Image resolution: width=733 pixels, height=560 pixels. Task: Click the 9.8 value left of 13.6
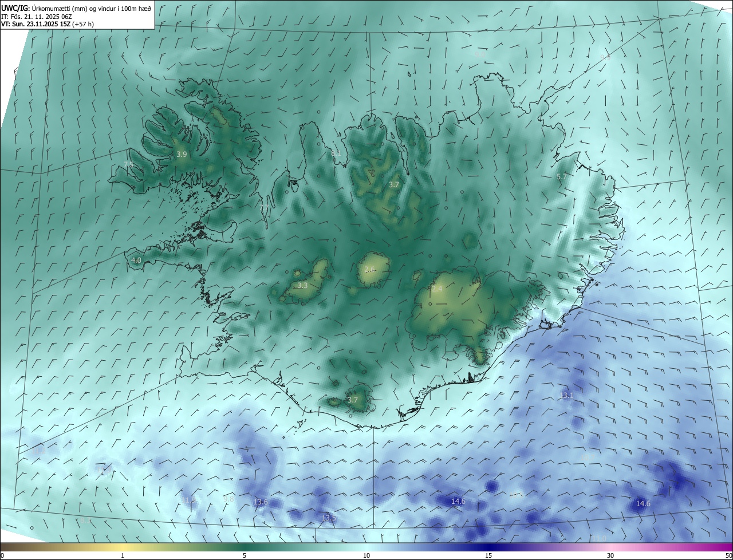pyautogui.click(x=228, y=499)
